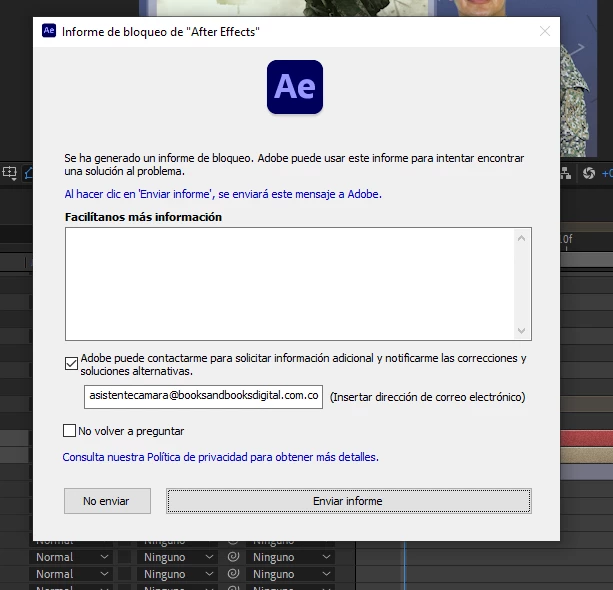Open Normal blending mode dropdown in upper full row
The image size is (613, 590).
pyautogui.click(x=71, y=557)
